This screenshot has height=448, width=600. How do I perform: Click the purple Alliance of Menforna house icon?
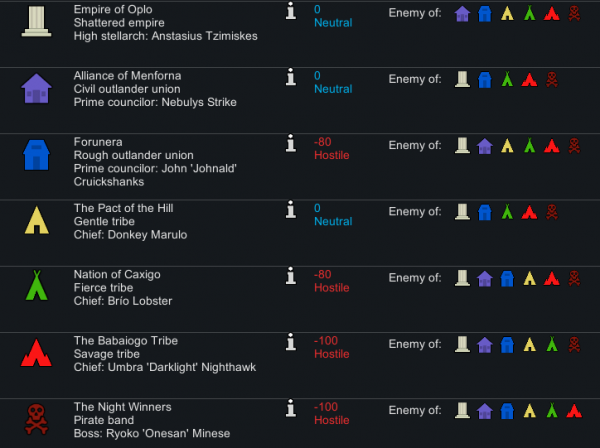(x=36, y=88)
